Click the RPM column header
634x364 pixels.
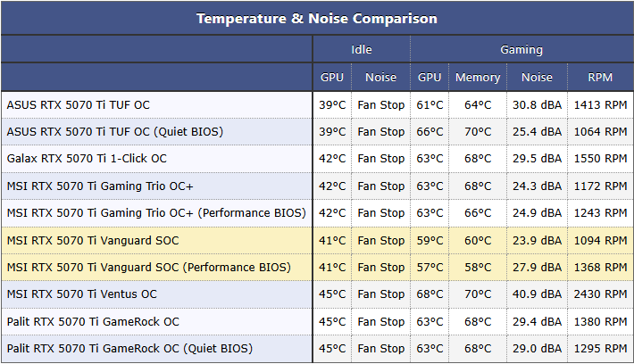pos(600,77)
